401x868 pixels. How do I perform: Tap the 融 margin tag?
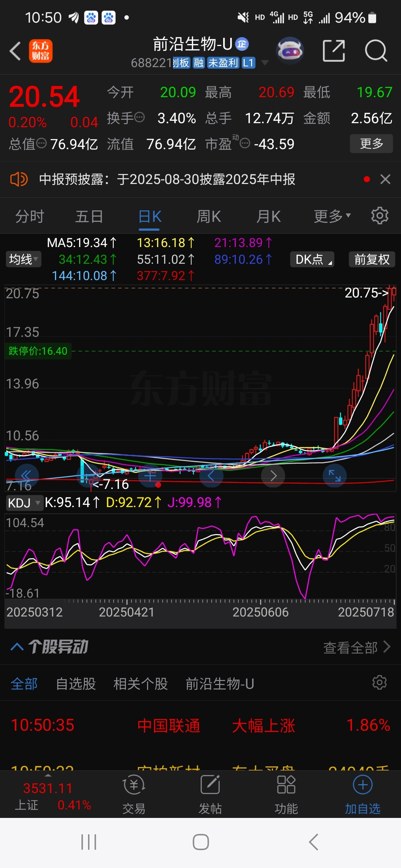point(199,63)
